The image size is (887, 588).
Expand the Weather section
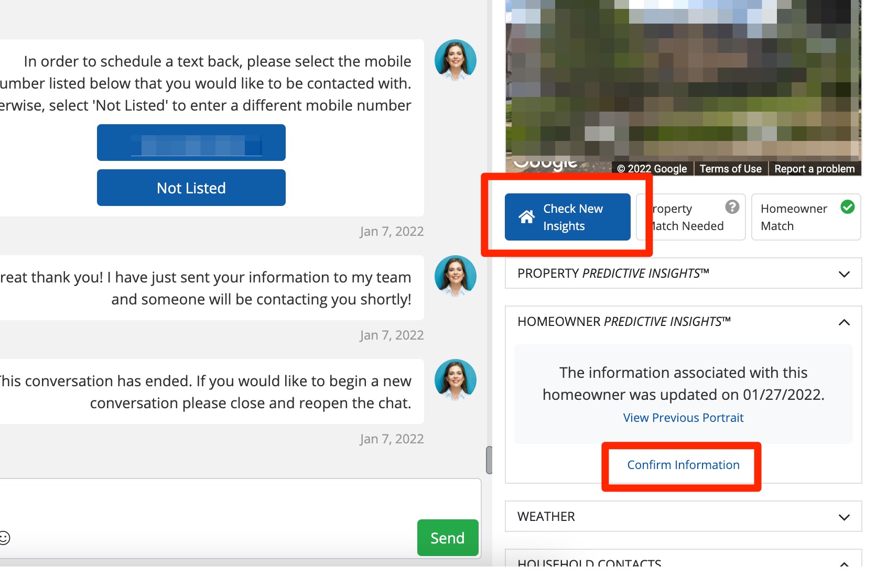843,517
